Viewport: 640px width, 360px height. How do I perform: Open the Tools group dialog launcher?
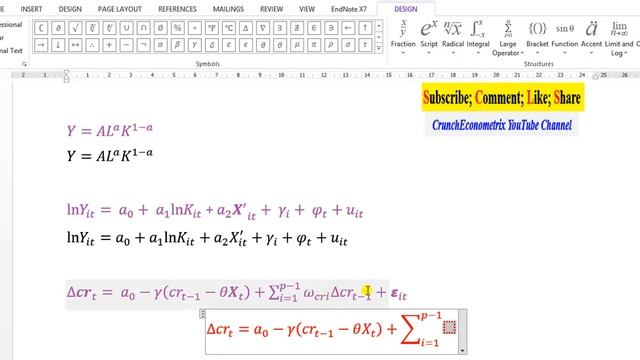[x=24, y=64]
